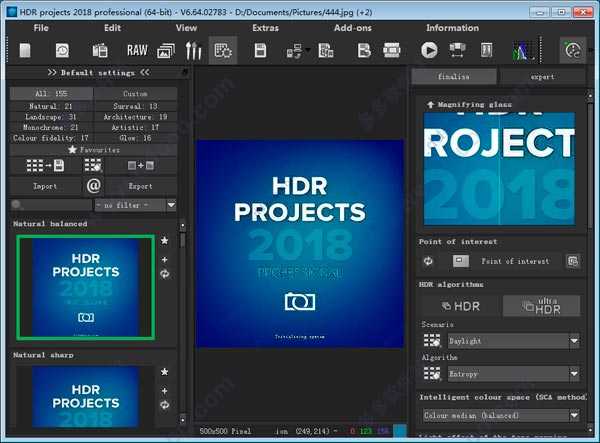Select the Custom presets category
Screen dimensions: 600x443
tap(135, 94)
